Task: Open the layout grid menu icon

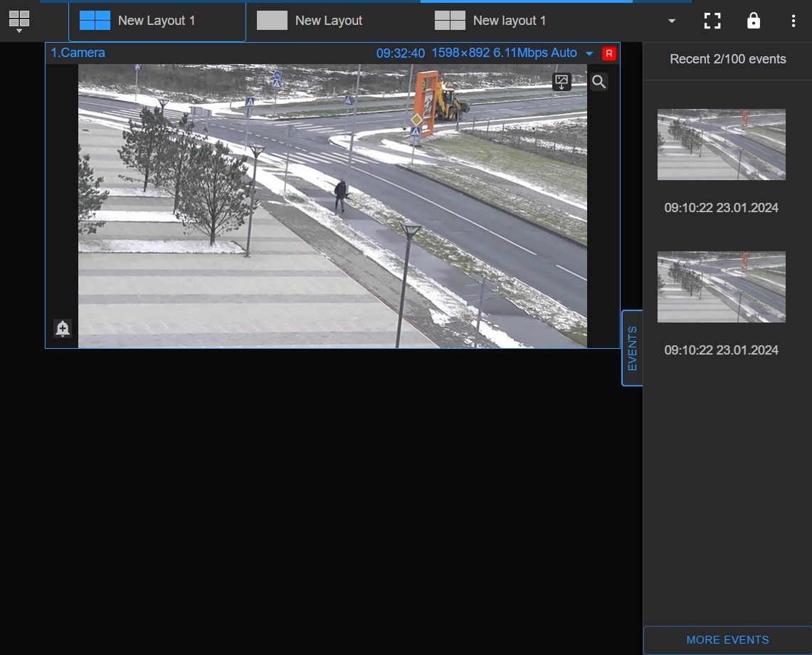Action: click(19, 21)
